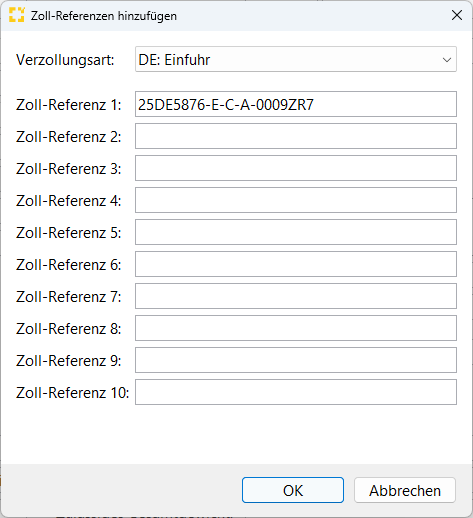Focus the Zoll-Referenz 10 text box
The image size is (473, 518).
(296, 392)
